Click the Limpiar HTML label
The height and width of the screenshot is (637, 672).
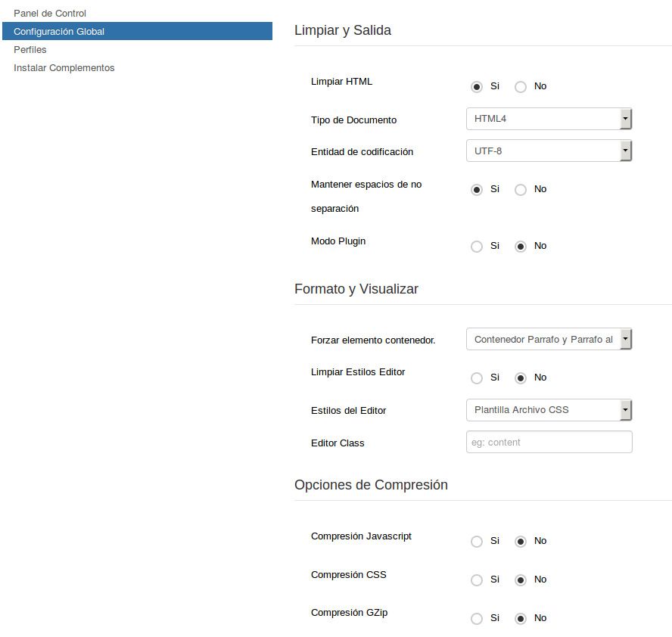[x=341, y=82]
